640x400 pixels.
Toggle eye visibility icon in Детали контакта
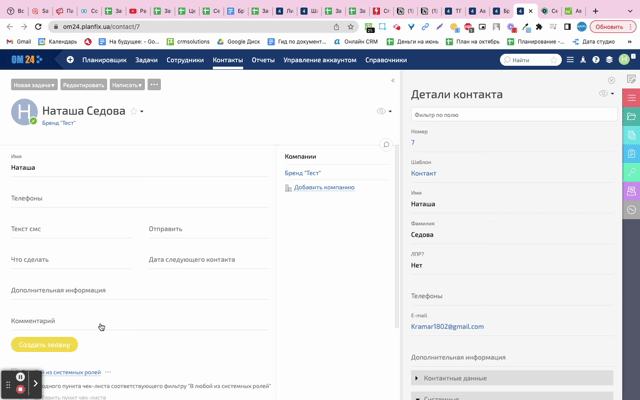point(603,94)
